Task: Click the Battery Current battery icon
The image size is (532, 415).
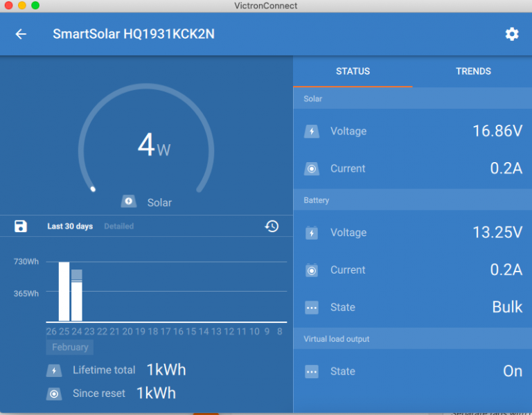Action: pyautogui.click(x=312, y=270)
